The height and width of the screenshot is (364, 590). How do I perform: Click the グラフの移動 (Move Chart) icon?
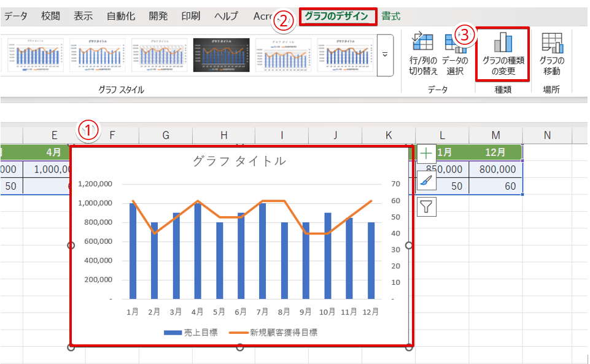click(552, 52)
